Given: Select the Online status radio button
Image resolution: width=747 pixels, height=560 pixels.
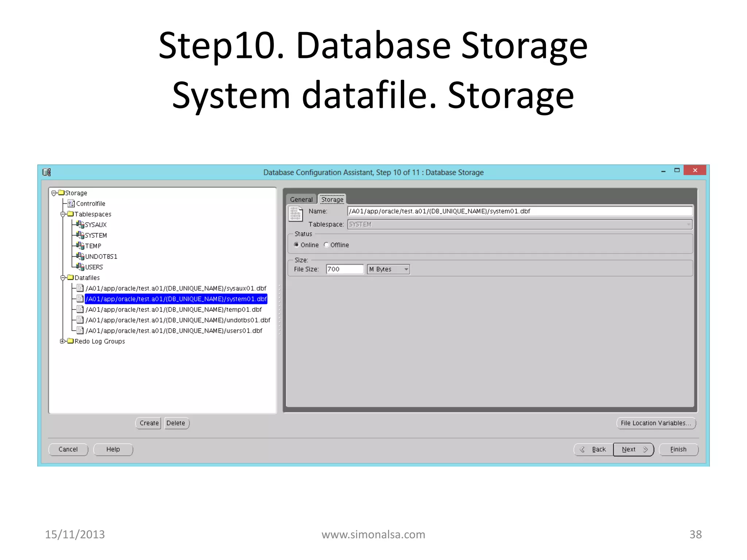Looking at the screenshot, I should [297, 245].
